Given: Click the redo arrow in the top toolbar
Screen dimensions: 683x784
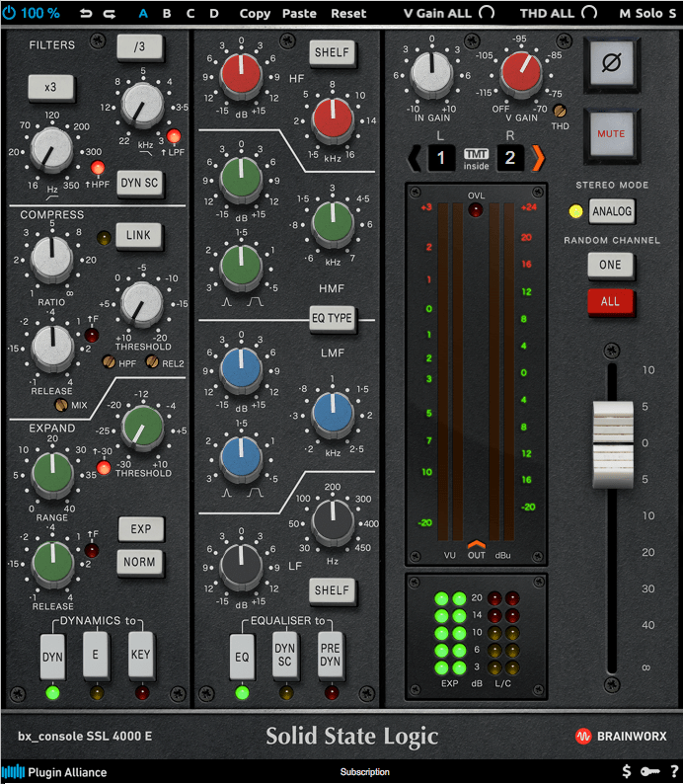Looking at the screenshot, I should pyautogui.click(x=109, y=14).
